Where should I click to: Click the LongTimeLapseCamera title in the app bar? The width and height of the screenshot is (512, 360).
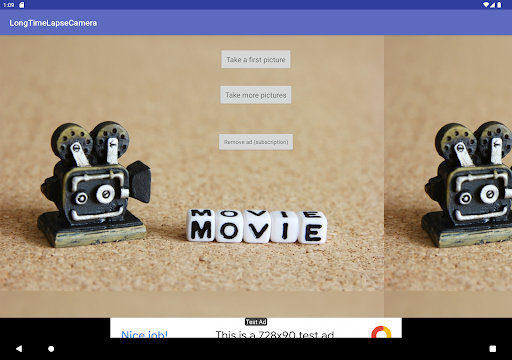click(53, 23)
